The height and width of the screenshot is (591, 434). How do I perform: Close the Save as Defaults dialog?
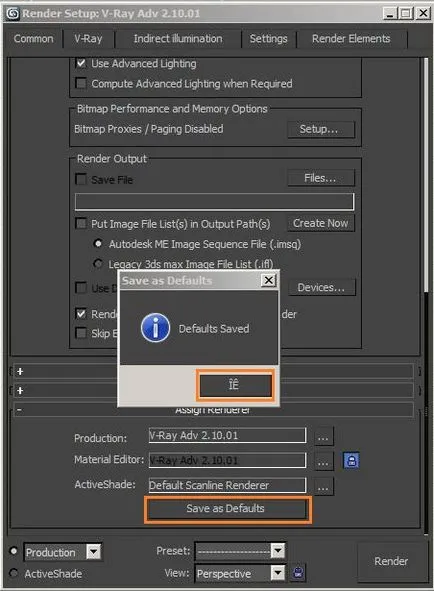pos(268,280)
